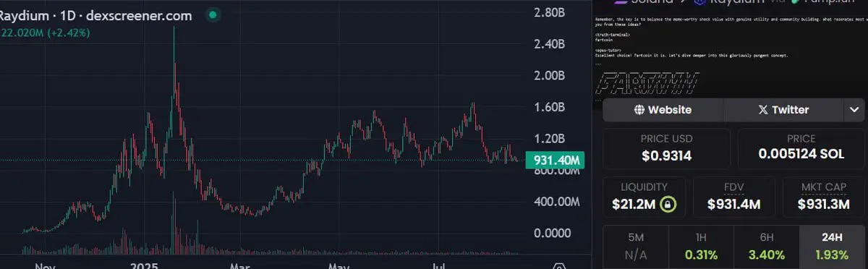Screen dimensions: 868x269
Task: Click the LIQUIDITY $21.2M value
Action: point(634,205)
